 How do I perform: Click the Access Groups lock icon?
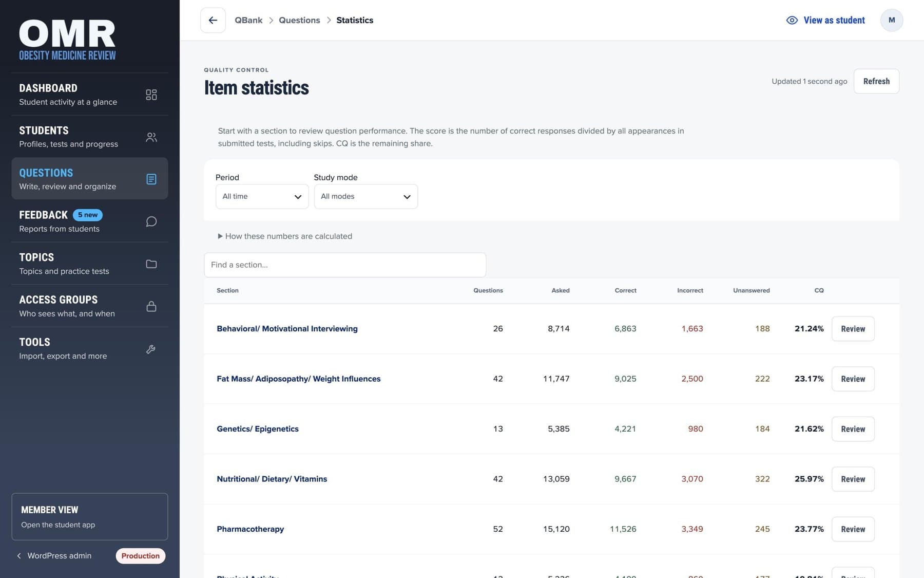(x=151, y=306)
